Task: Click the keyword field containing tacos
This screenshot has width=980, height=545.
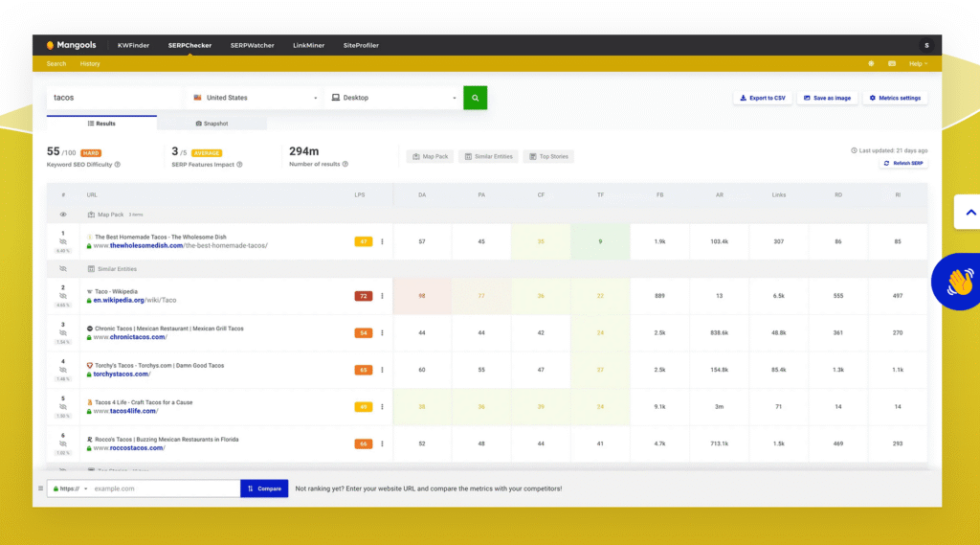Action: (115, 98)
